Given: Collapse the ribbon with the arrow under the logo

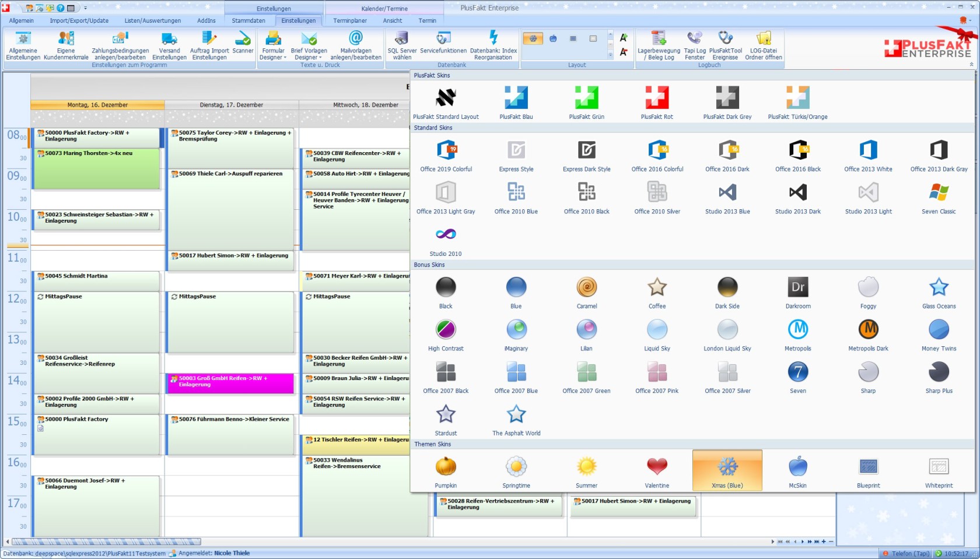Looking at the screenshot, I should click(971, 65).
